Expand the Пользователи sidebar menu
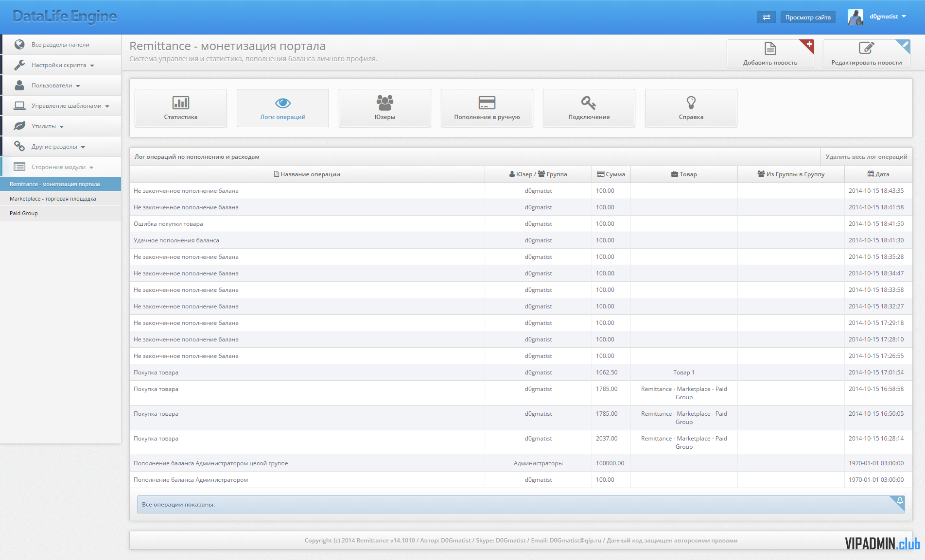The height and width of the screenshot is (560, 925). pos(61,85)
